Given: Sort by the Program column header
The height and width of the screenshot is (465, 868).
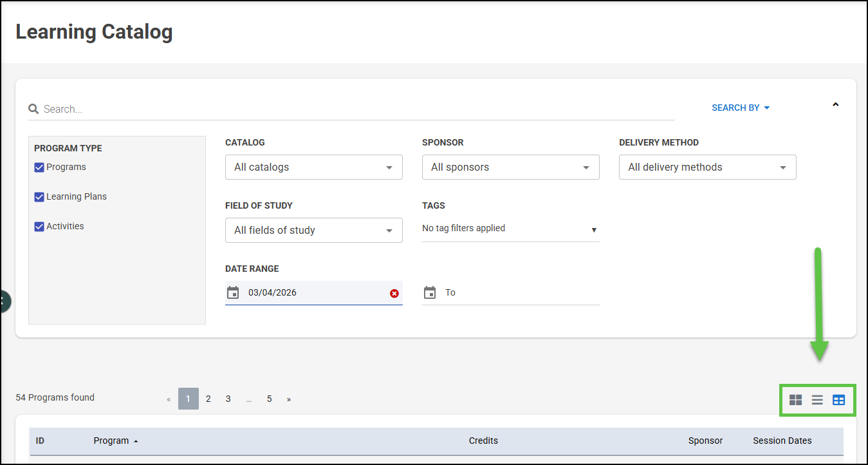Looking at the screenshot, I should (x=111, y=441).
